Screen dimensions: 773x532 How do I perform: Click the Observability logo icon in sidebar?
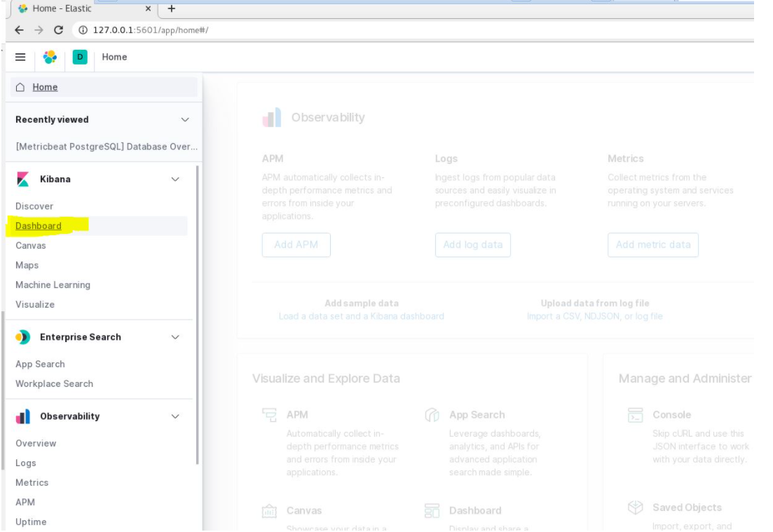(x=22, y=416)
